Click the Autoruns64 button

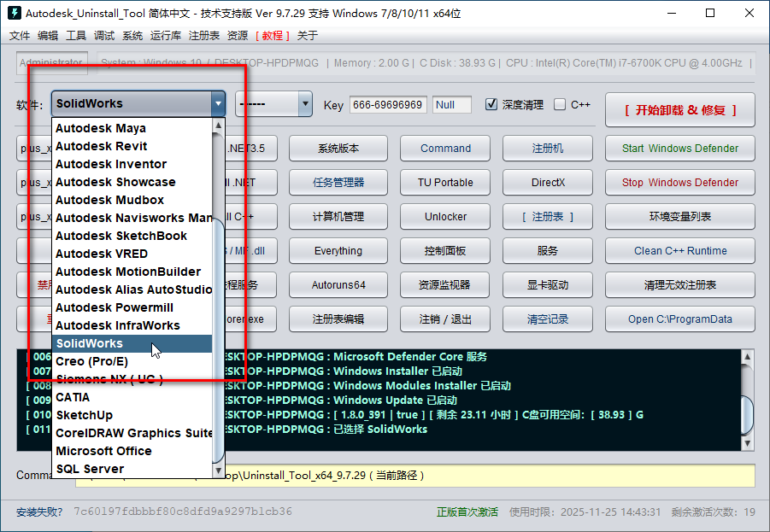[x=338, y=284]
